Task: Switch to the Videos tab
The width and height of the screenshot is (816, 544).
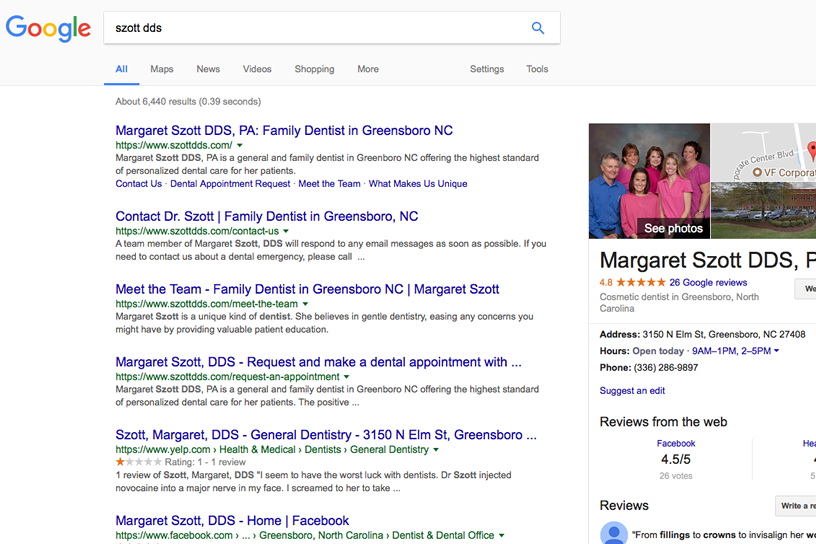Action: point(257,69)
